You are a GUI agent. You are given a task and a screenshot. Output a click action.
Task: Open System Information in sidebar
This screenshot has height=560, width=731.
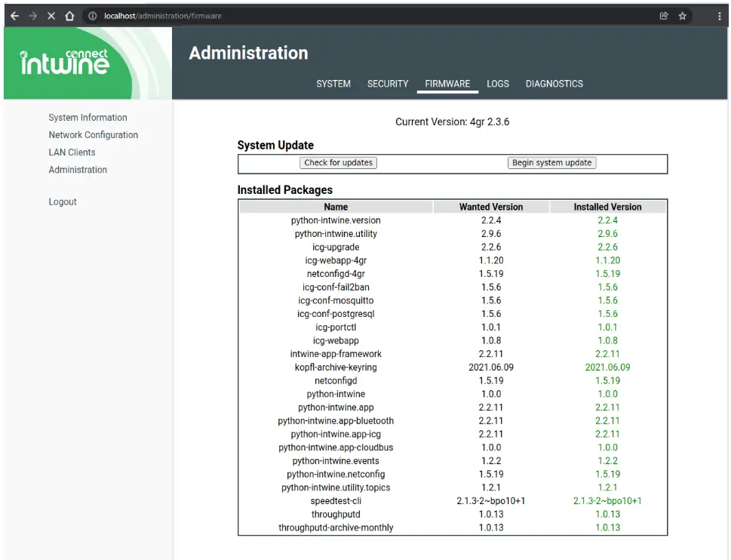[88, 118]
